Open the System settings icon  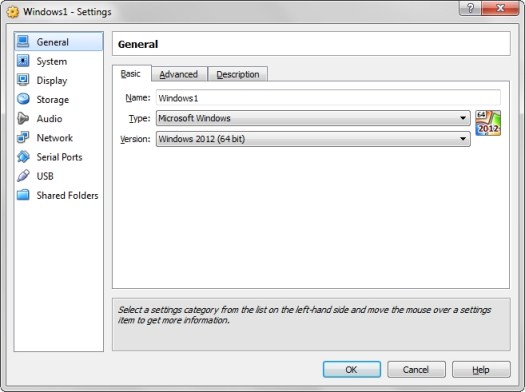point(23,61)
